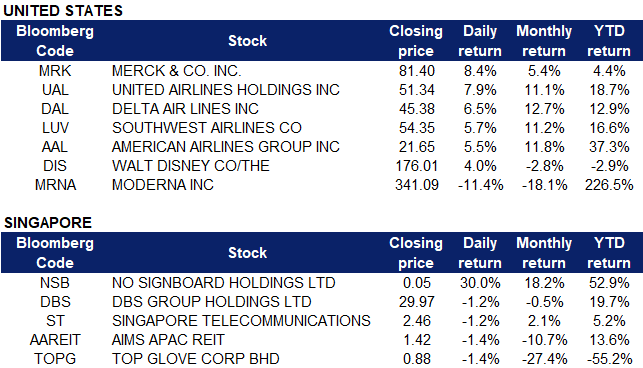Select SINGAPORE TELECOMMUNICATIONS stock name
The width and height of the screenshot is (643, 368).
241,321
